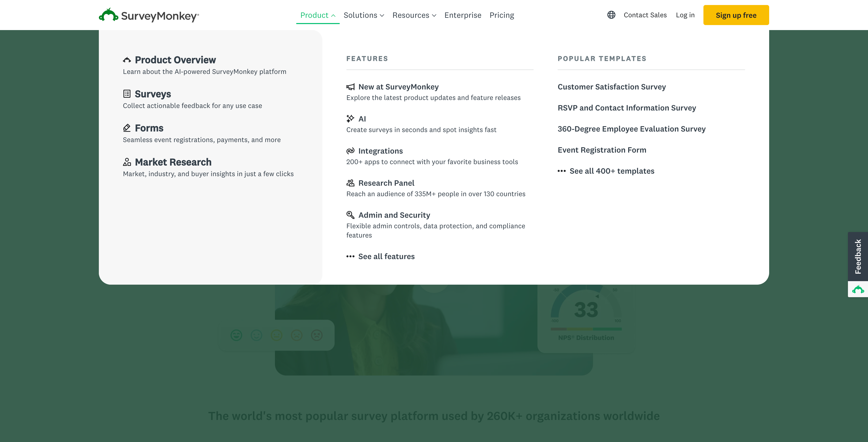Click the Research Panel people icon
The image size is (868, 442).
(x=350, y=183)
